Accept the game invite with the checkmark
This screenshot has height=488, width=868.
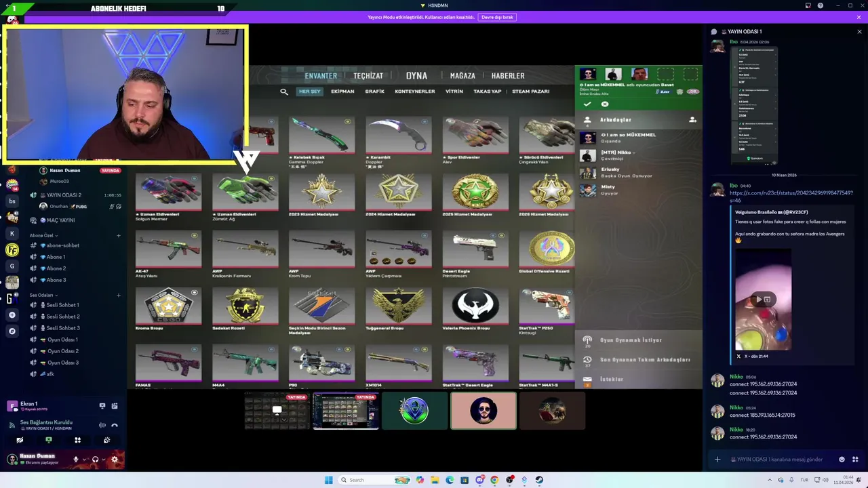coord(587,104)
